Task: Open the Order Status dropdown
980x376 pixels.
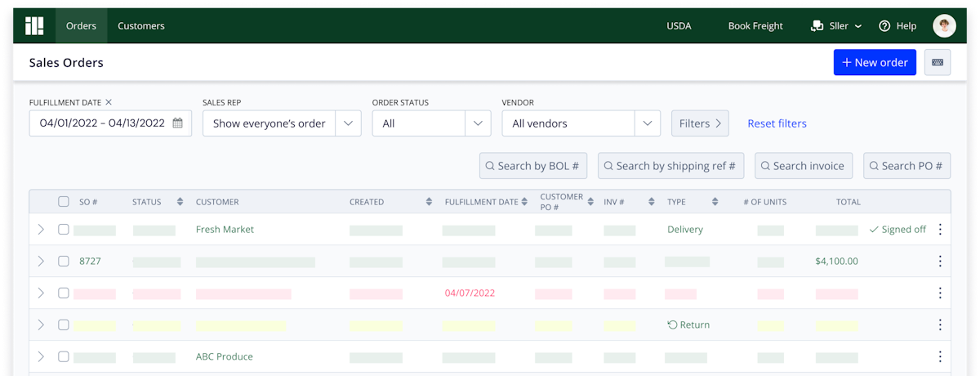Action: (431, 123)
